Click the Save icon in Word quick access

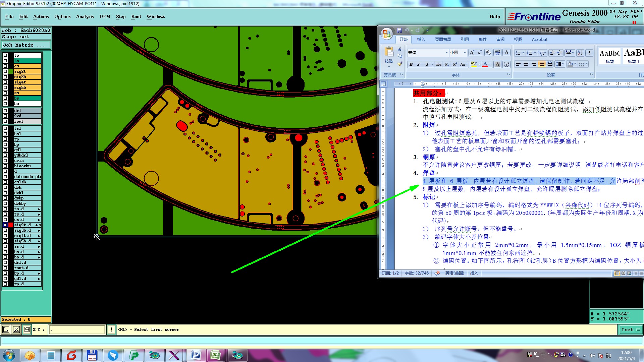(399, 31)
